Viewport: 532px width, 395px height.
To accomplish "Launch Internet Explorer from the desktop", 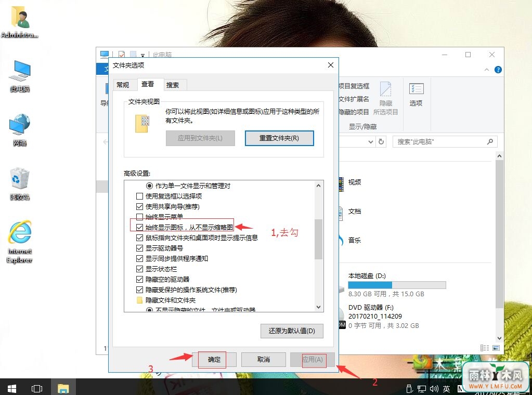I will tap(20, 242).
